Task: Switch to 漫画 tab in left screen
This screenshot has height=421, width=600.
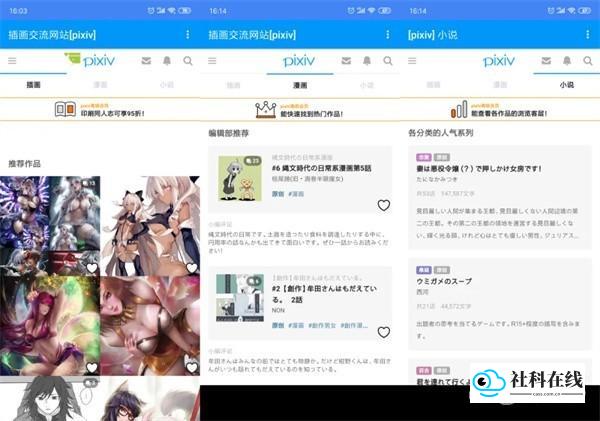Action: click(x=100, y=85)
